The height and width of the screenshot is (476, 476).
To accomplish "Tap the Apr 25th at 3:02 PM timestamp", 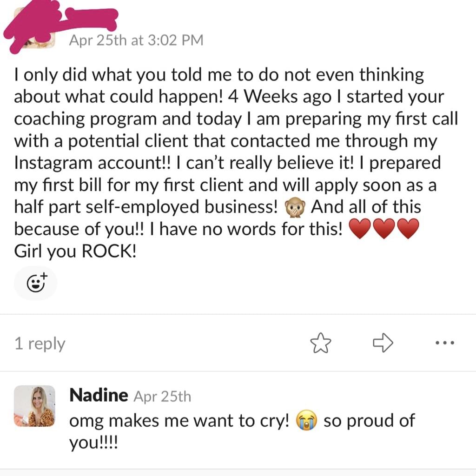I will (x=136, y=40).
